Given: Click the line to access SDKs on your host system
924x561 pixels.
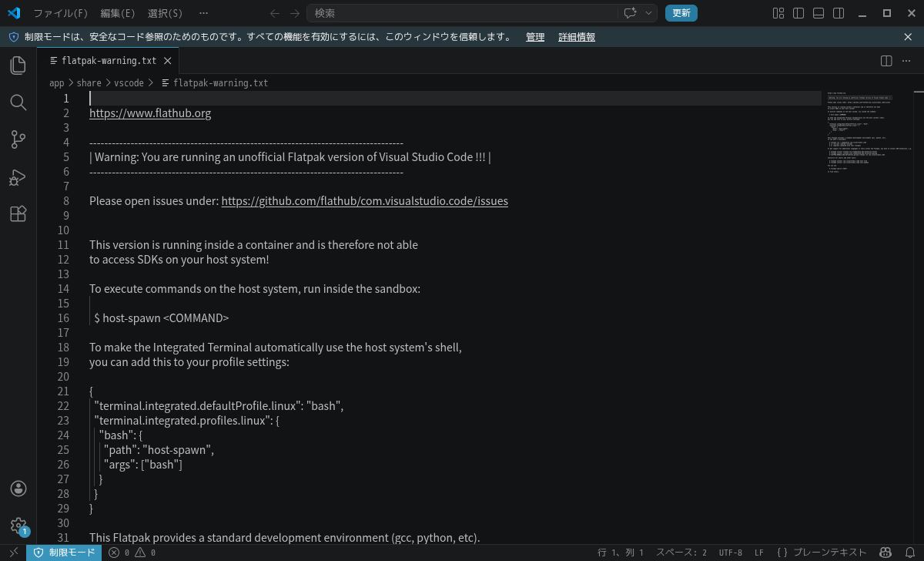Looking at the screenshot, I should pos(179,260).
